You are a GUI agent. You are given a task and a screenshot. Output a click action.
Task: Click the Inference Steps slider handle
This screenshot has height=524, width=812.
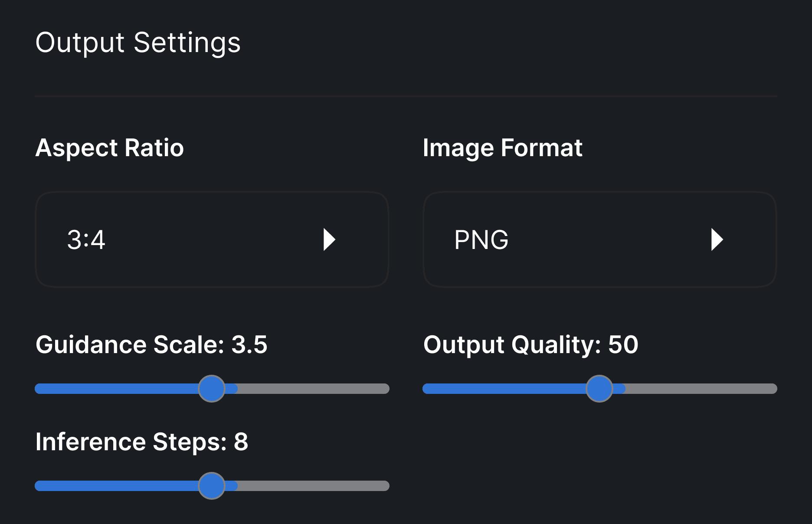212,485
